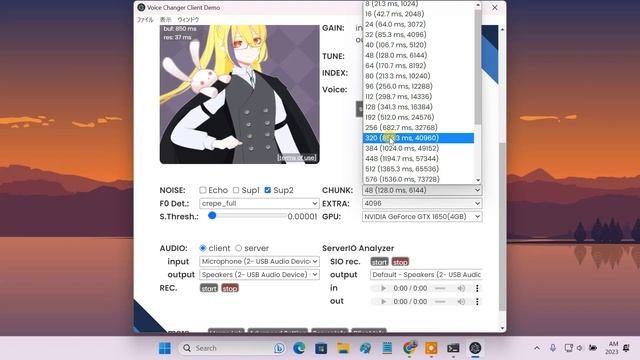Mute the 'in' audio player volume
The image size is (640, 360).
[x=461, y=288]
